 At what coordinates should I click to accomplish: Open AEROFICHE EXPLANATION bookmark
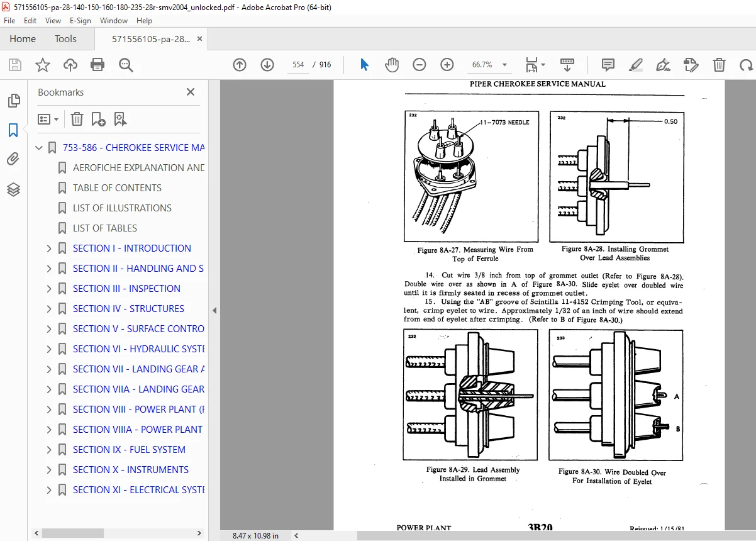coord(138,168)
